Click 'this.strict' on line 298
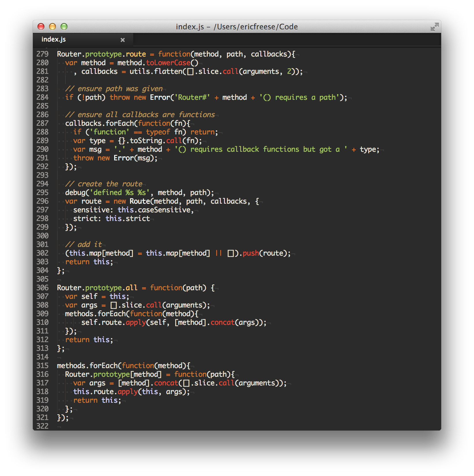Viewport: 474px width, 476px height. 128,218
